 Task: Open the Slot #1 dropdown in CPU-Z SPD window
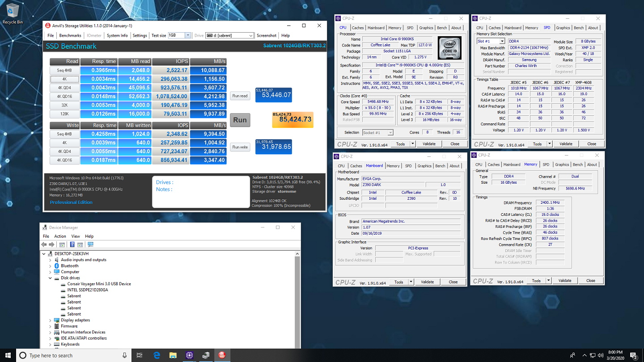pos(502,41)
